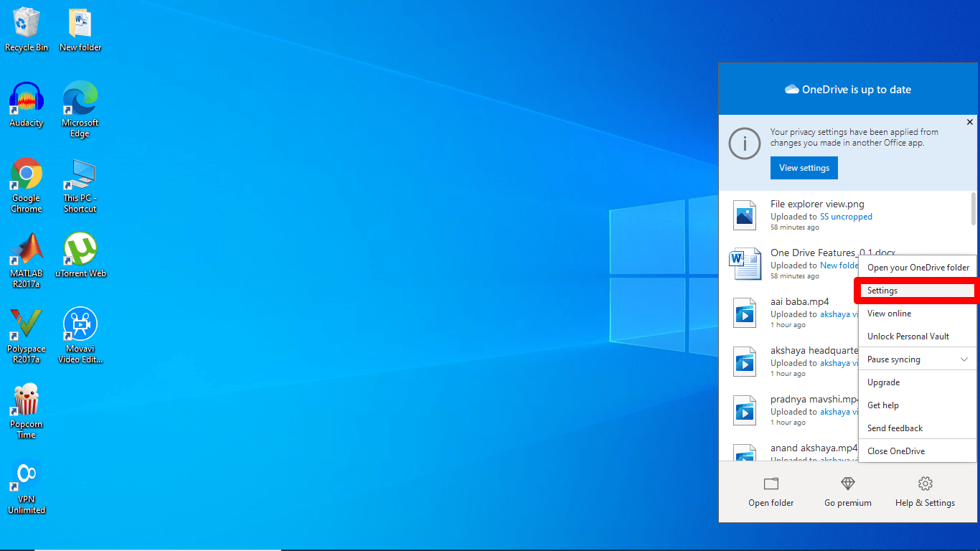Open the Recycle Bin desktop icon
Image resolution: width=980 pixels, height=551 pixels.
(27, 30)
